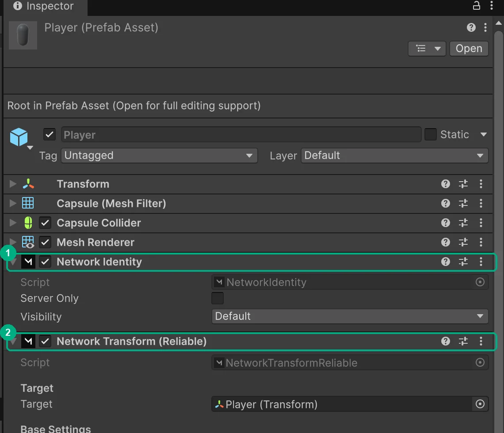Click the Mesh Renderer icon

[x=28, y=242]
